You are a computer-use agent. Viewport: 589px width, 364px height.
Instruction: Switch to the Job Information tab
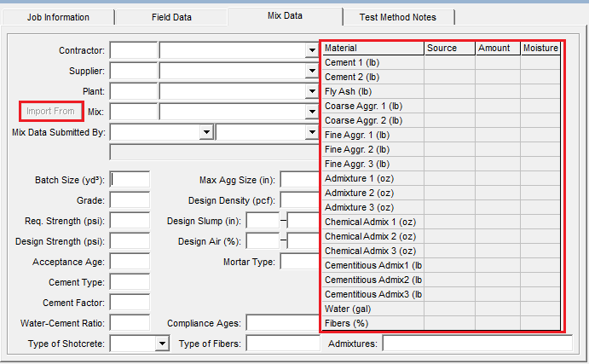(57, 17)
